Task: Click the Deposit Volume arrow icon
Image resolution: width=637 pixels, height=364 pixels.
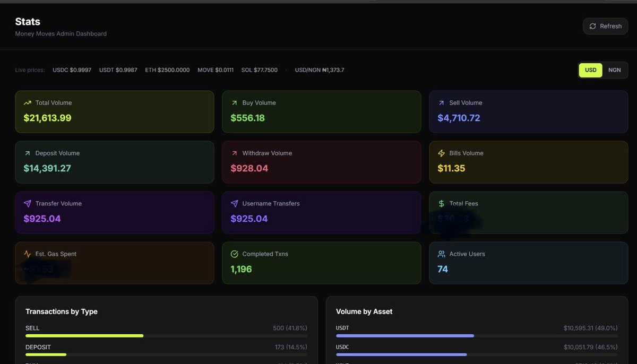Action: tap(28, 153)
